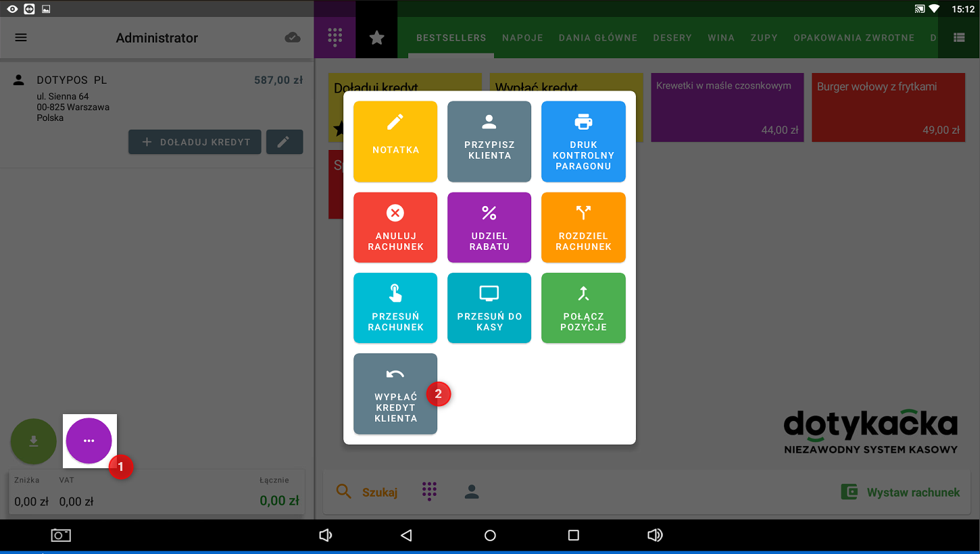The height and width of the screenshot is (554, 980).
Task: Choose Wypłać kredyt klienta tile
Action: click(x=395, y=393)
